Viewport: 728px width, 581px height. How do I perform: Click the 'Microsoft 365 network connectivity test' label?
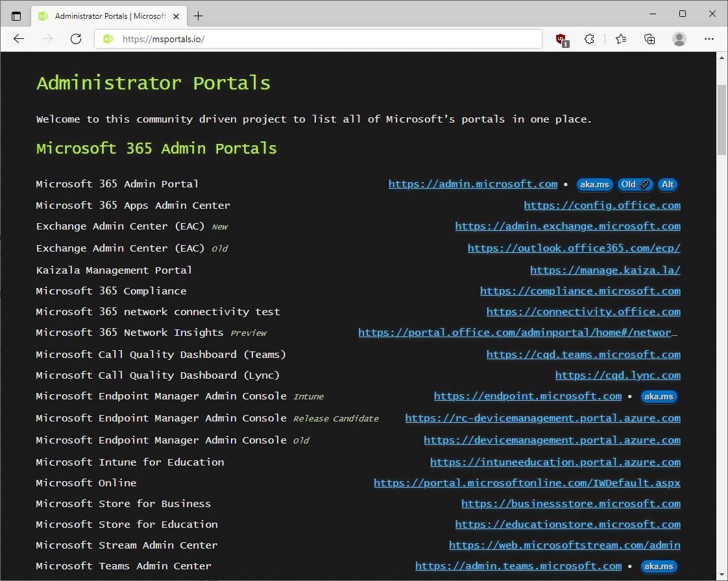point(158,312)
